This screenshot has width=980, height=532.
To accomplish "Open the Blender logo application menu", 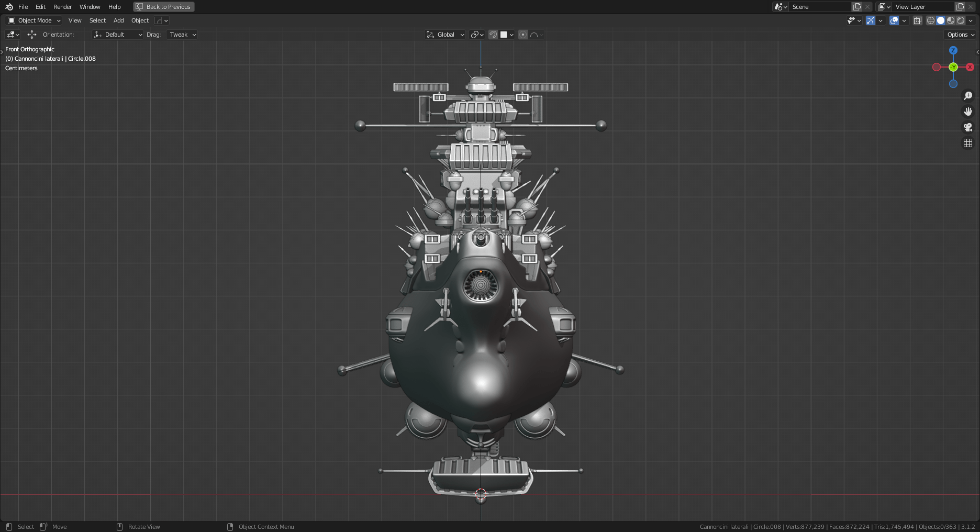I will coord(9,7).
